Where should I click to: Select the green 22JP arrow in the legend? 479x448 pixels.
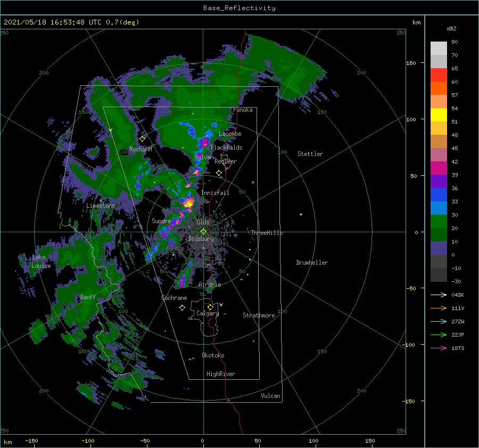tap(439, 335)
